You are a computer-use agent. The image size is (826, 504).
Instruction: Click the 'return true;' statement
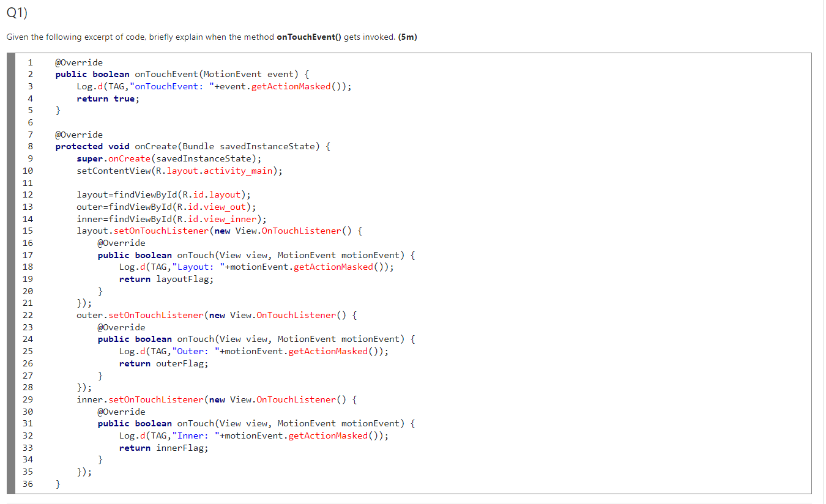pyautogui.click(x=108, y=98)
